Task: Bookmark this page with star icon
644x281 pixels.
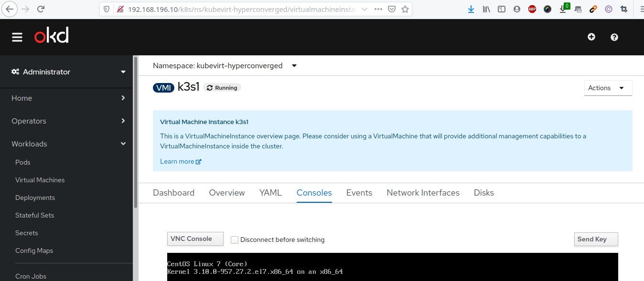Action: (405, 9)
